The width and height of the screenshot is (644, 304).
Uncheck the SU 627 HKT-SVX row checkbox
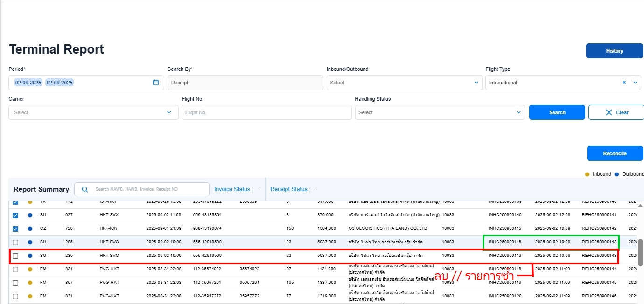[x=15, y=215]
